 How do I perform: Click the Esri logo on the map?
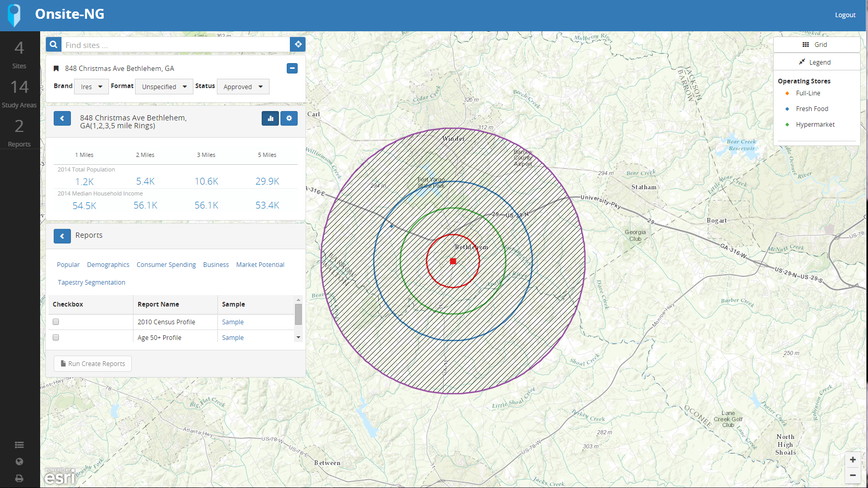tap(59, 475)
